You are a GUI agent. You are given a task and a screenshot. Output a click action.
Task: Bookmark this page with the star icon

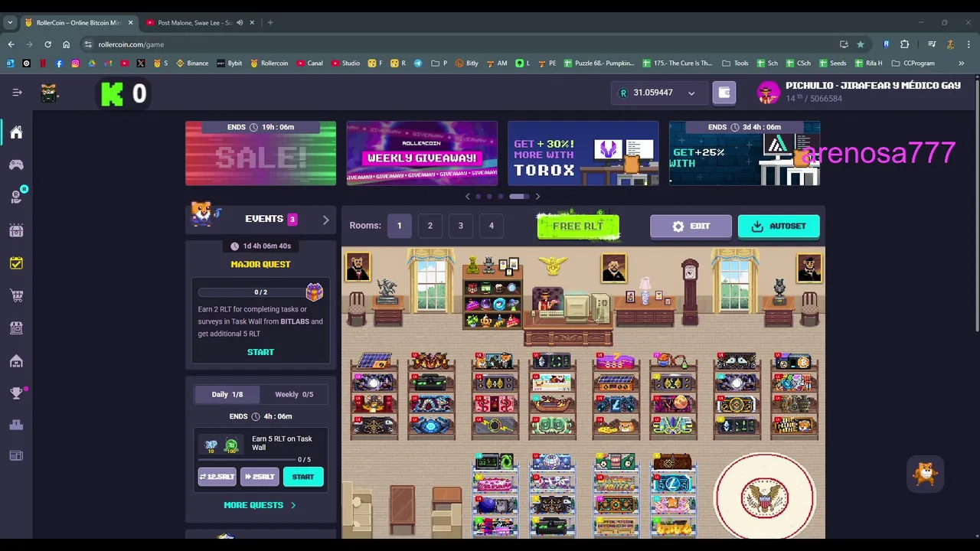pyautogui.click(x=861, y=44)
